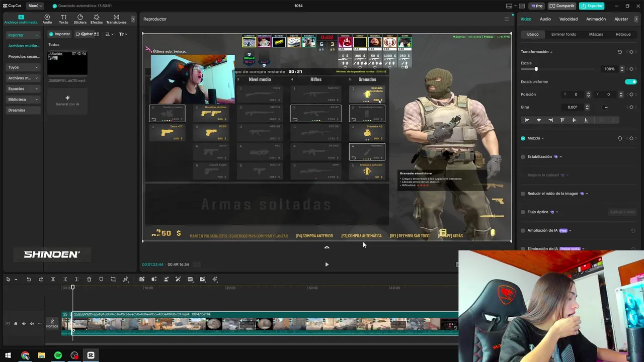Viewport: 644px width, 362px height.
Task: Align clip to horizontal center
Action: click(539, 120)
